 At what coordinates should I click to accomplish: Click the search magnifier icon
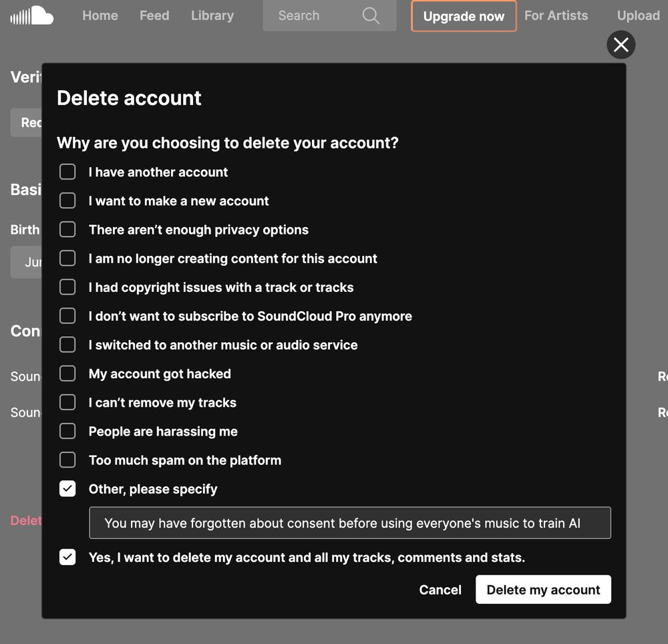click(371, 15)
